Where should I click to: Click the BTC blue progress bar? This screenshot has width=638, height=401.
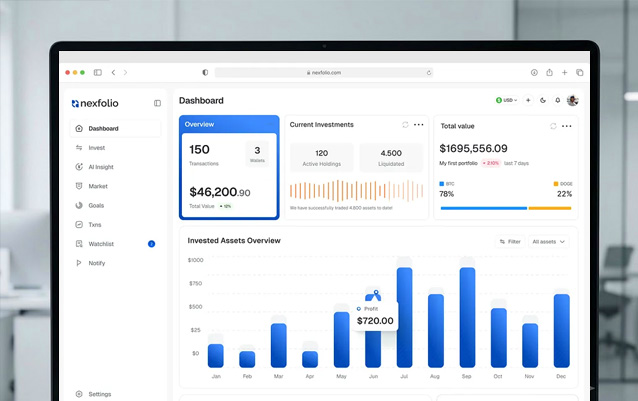click(x=484, y=208)
